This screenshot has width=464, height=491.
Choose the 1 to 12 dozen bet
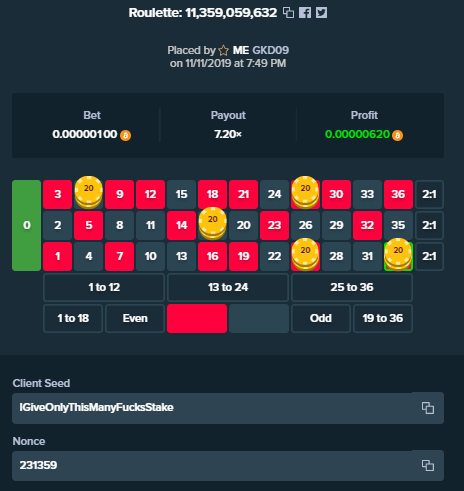pos(104,287)
